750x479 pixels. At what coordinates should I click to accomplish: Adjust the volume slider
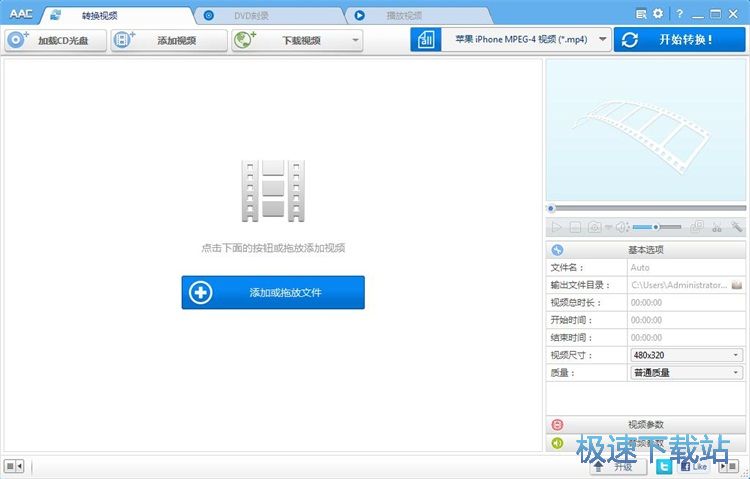[x=657, y=227]
